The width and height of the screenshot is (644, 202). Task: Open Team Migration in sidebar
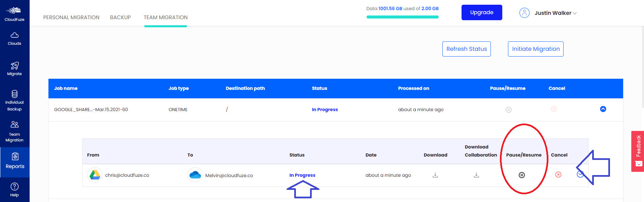click(x=14, y=131)
